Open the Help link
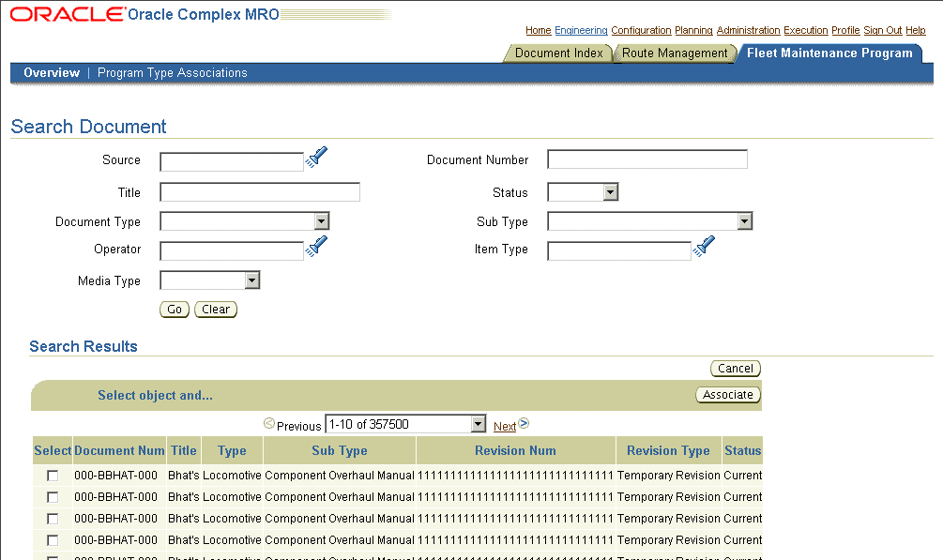The height and width of the screenshot is (560, 943). pos(916,30)
